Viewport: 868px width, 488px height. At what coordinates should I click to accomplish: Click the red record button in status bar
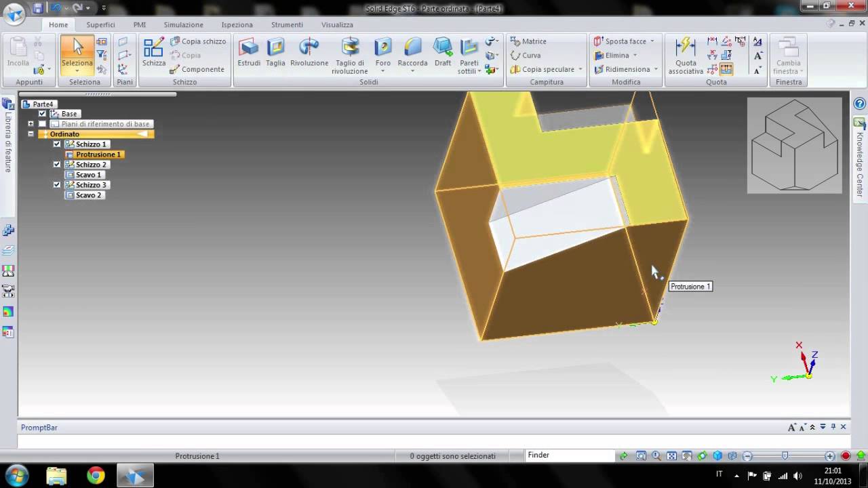click(846, 456)
